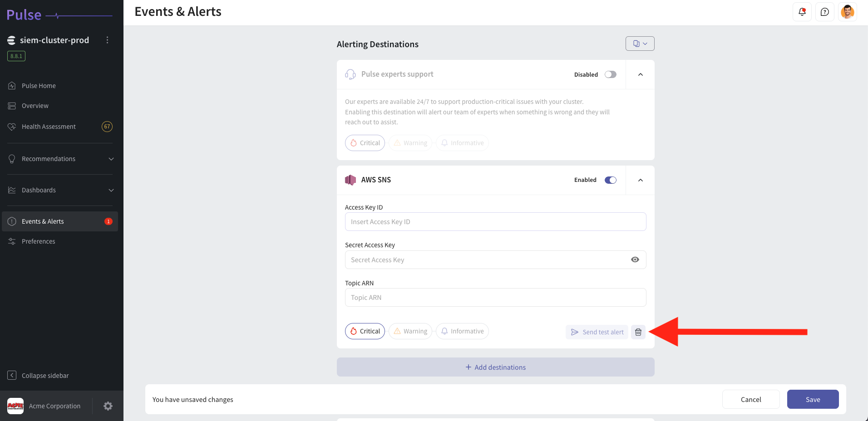Viewport: 868px width, 421px height.
Task: Open the help question mark icon
Action: tap(825, 12)
